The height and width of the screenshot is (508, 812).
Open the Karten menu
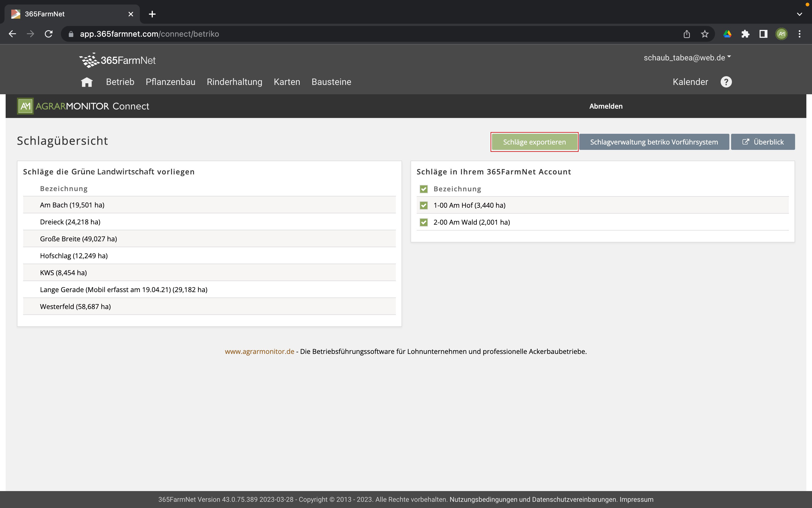(287, 82)
